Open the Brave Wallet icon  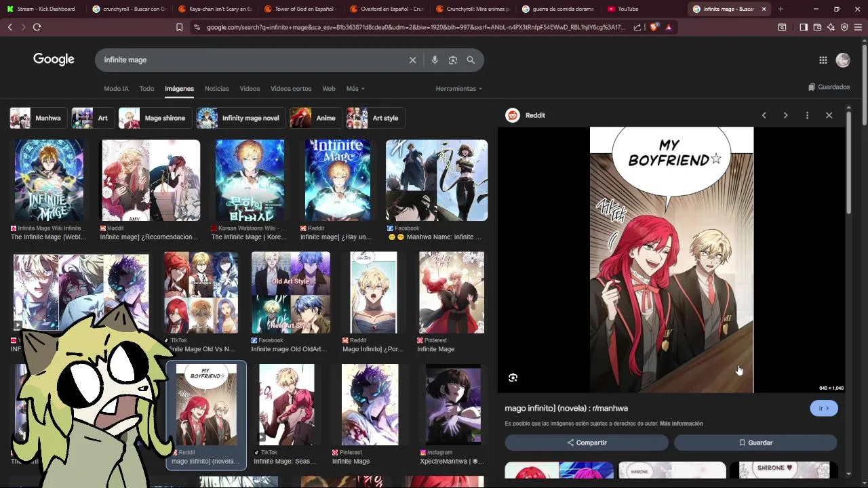[x=817, y=27]
